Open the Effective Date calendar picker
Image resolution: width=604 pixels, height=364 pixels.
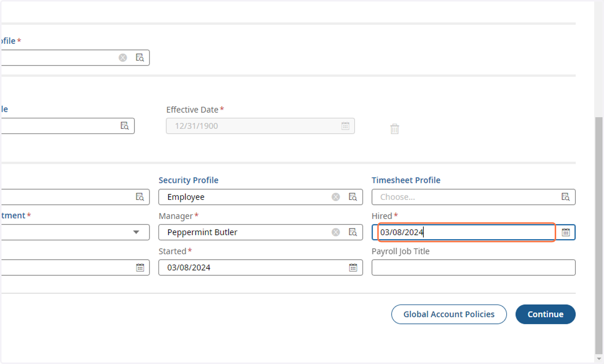tap(345, 126)
